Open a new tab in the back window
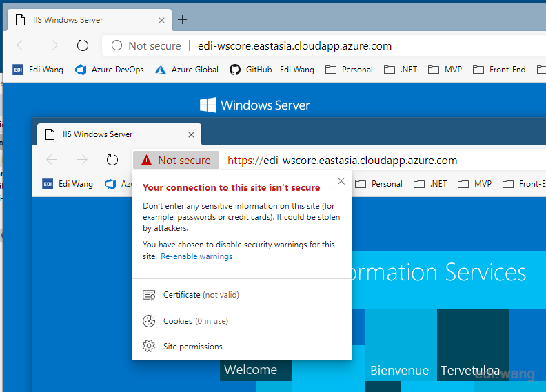546x392 pixels. click(x=183, y=20)
